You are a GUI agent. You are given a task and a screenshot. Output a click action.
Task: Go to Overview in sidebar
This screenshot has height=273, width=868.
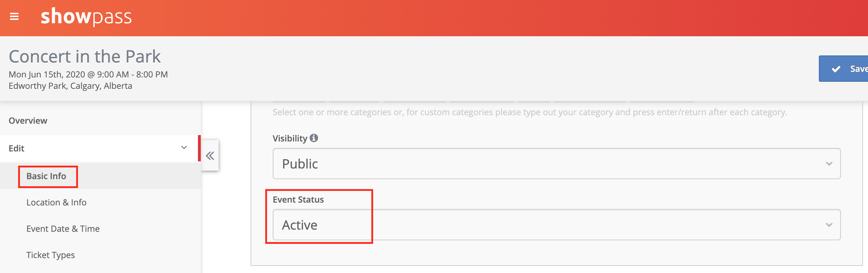click(28, 121)
